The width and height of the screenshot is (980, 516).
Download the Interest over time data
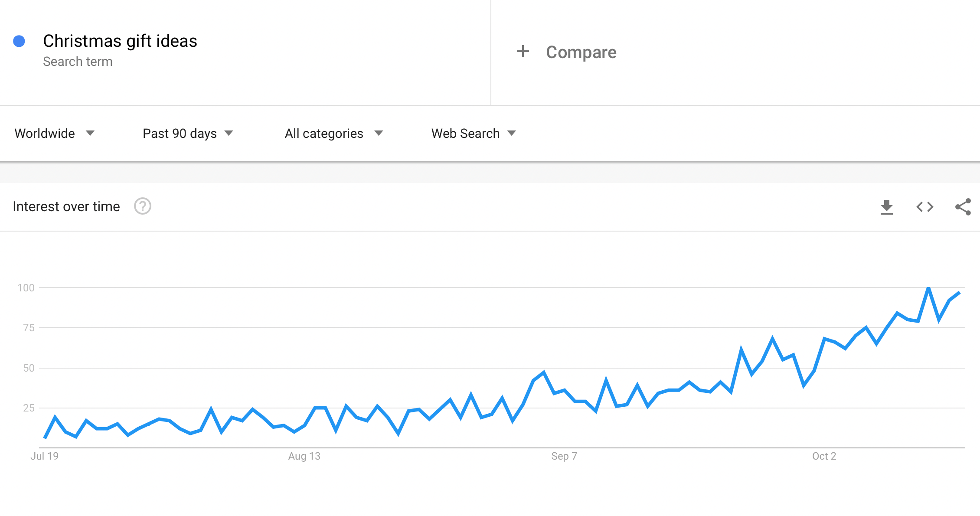click(x=886, y=207)
